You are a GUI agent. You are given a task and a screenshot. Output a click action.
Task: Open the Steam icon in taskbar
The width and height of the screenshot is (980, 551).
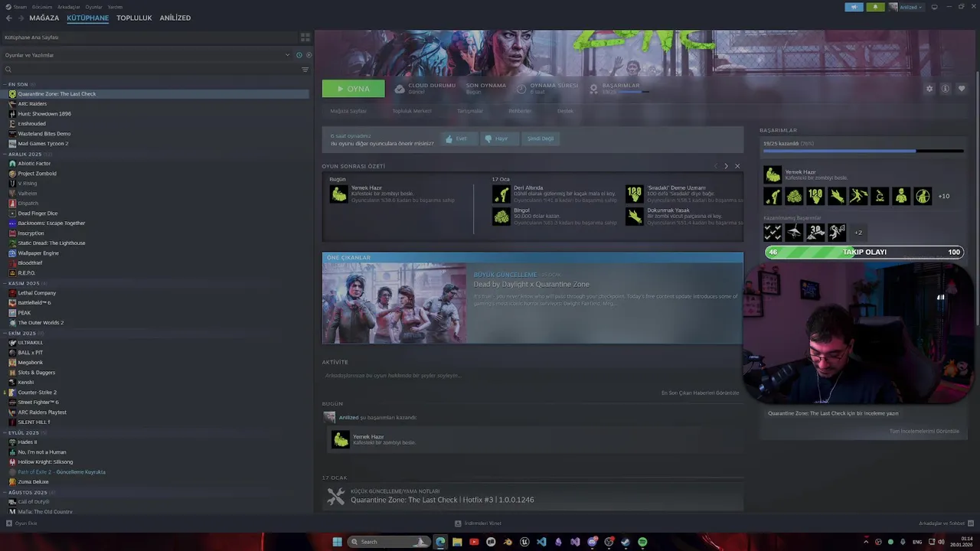click(626, 542)
